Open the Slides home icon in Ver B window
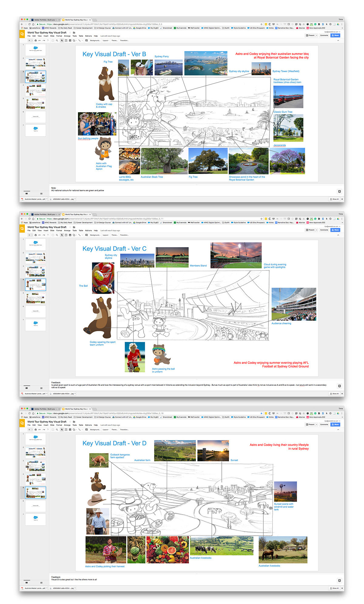Image resolution: width=364 pixels, height=604 pixels. [x=22, y=34]
